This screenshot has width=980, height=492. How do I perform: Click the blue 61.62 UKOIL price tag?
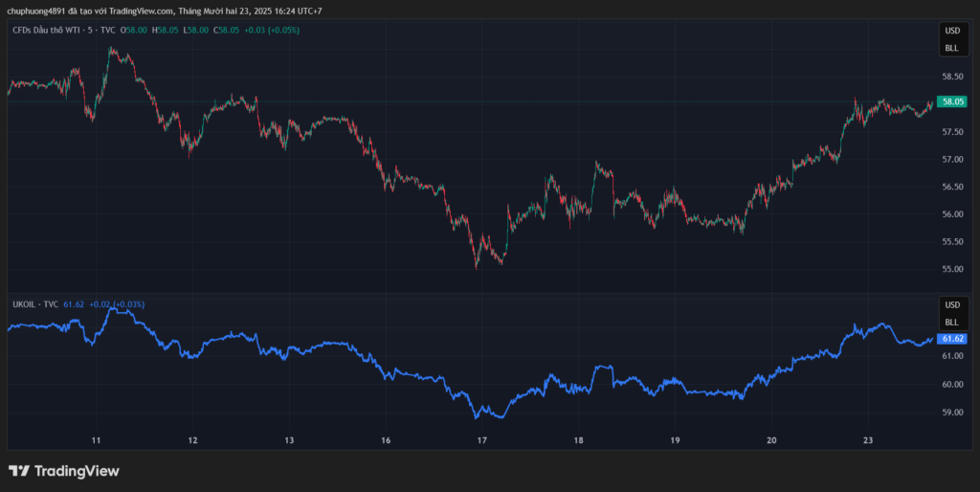coord(953,339)
